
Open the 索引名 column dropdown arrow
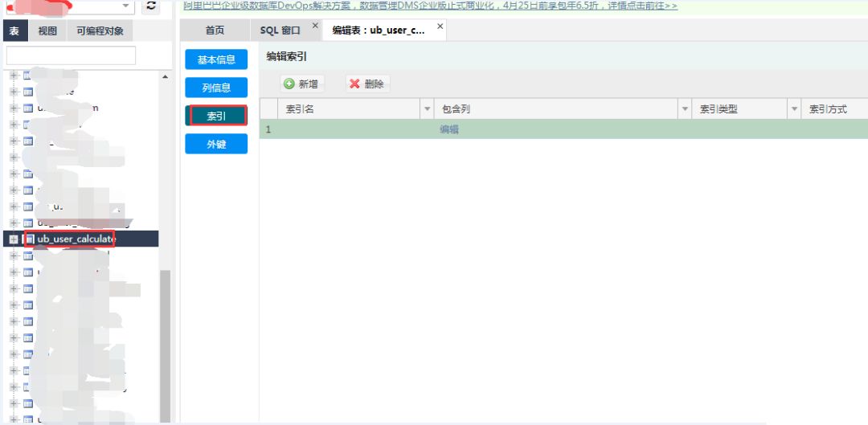coord(428,109)
